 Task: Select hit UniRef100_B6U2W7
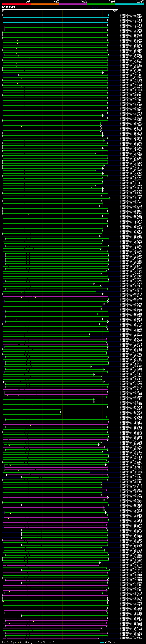pos(131,40)
